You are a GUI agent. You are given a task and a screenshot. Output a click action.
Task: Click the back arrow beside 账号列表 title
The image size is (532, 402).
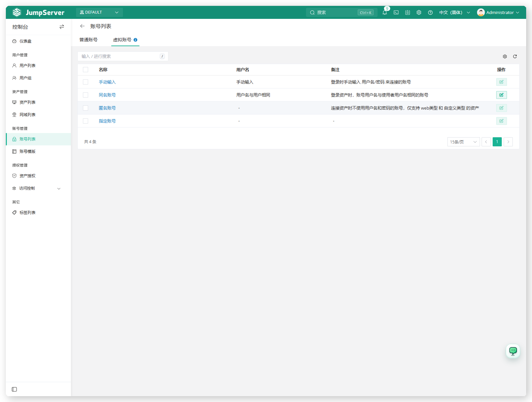(x=82, y=26)
